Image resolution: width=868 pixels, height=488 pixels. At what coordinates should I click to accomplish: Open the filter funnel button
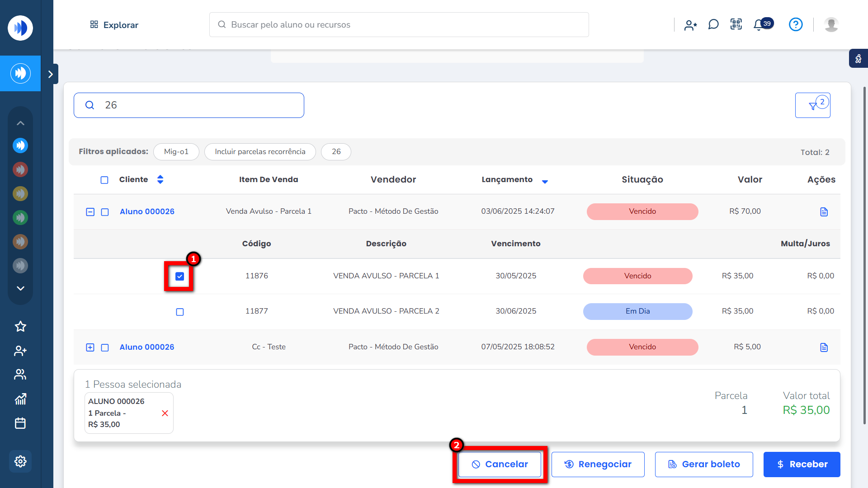812,105
